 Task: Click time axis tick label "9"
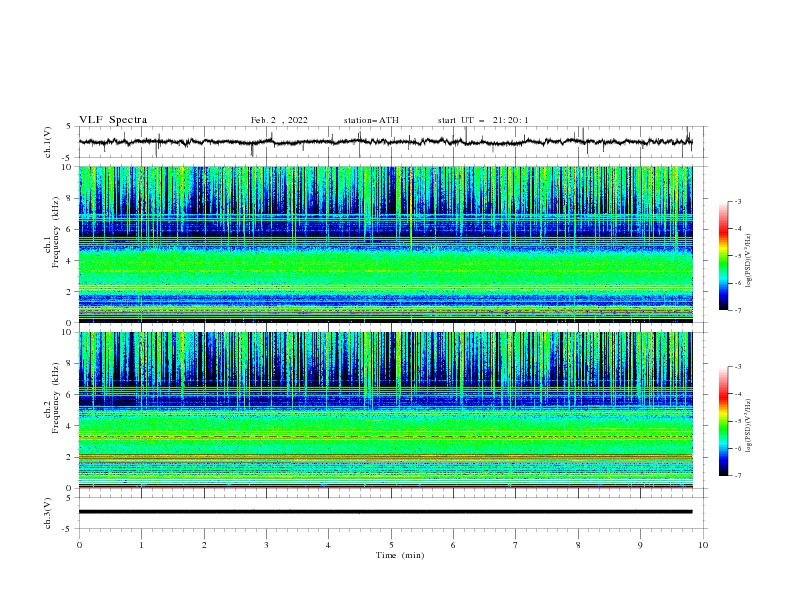(x=640, y=545)
